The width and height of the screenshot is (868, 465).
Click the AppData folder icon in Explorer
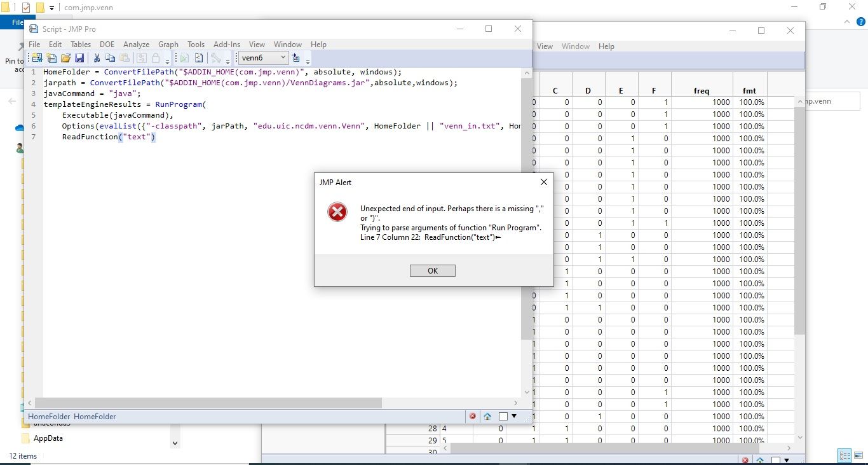[x=25, y=438]
